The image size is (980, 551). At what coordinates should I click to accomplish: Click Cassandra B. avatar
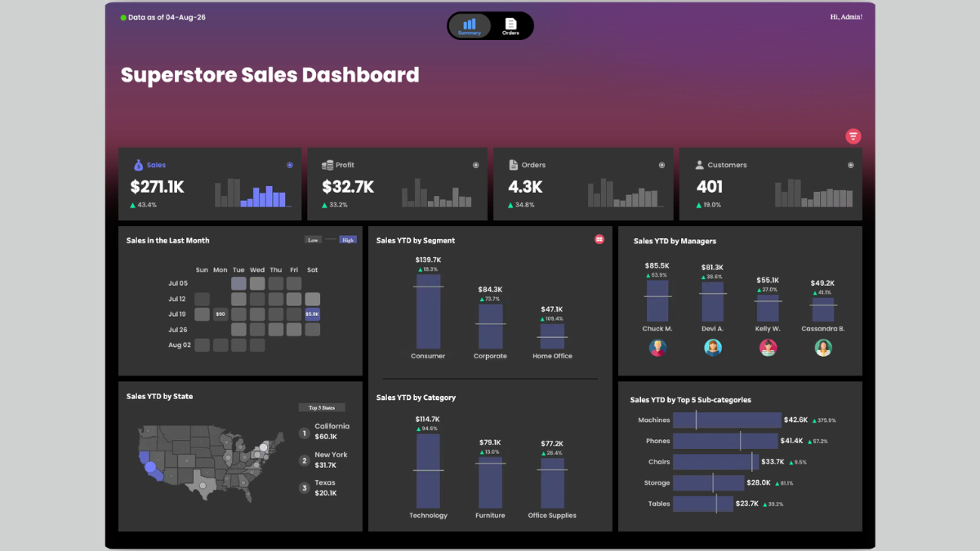pyautogui.click(x=823, y=348)
